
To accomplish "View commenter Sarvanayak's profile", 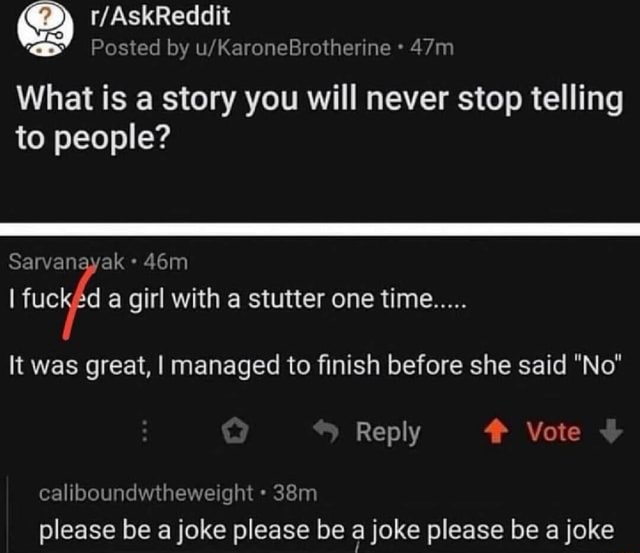I will pyautogui.click(x=66, y=262).
